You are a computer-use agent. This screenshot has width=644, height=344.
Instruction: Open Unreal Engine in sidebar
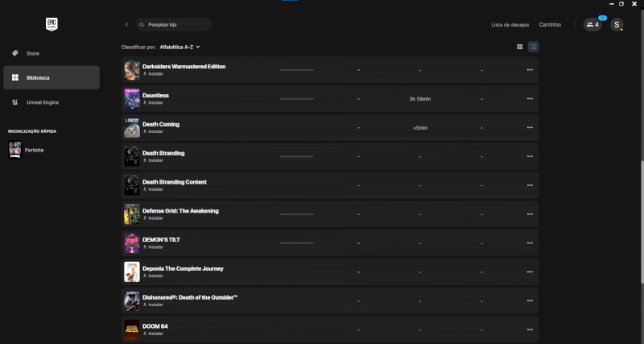coord(42,102)
